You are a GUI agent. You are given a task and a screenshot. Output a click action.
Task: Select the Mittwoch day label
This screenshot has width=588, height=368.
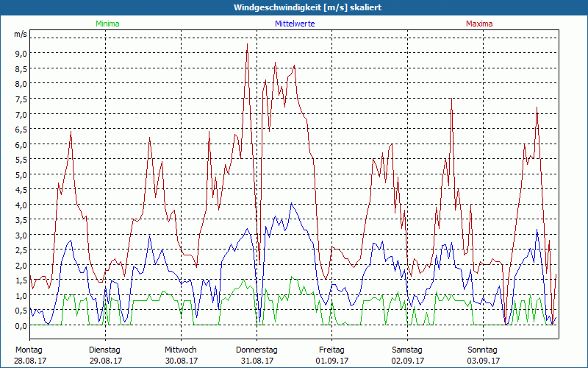180,350
